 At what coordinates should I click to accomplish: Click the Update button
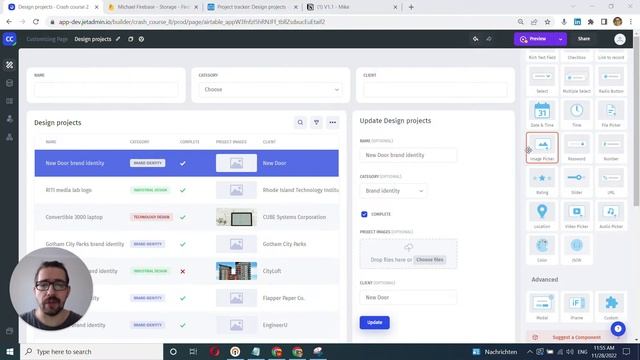click(374, 322)
